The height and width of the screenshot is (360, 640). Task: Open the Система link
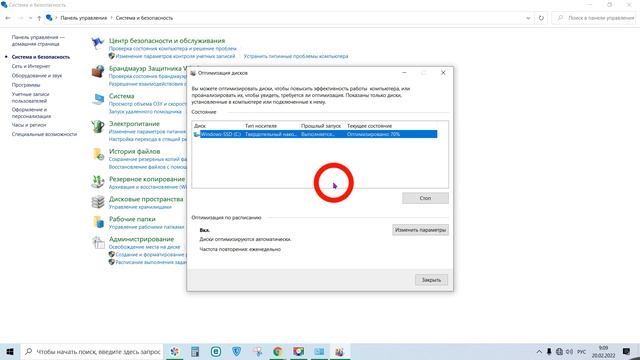122,96
